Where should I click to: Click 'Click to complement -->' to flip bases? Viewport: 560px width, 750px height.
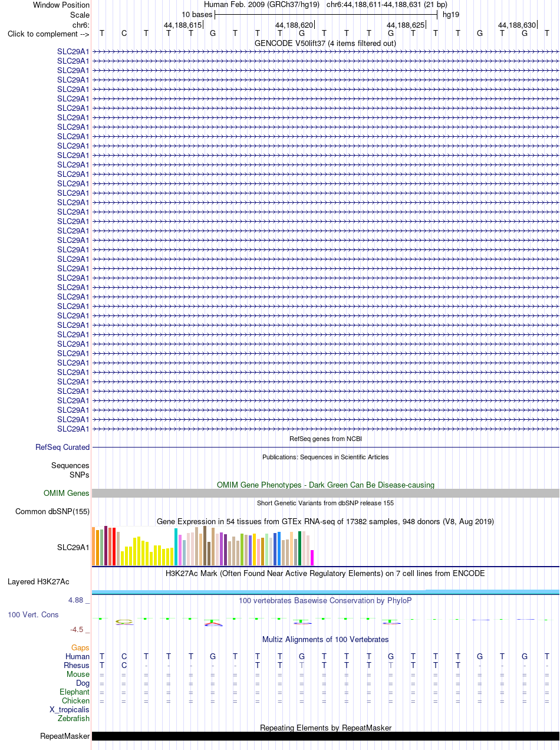[48, 34]
